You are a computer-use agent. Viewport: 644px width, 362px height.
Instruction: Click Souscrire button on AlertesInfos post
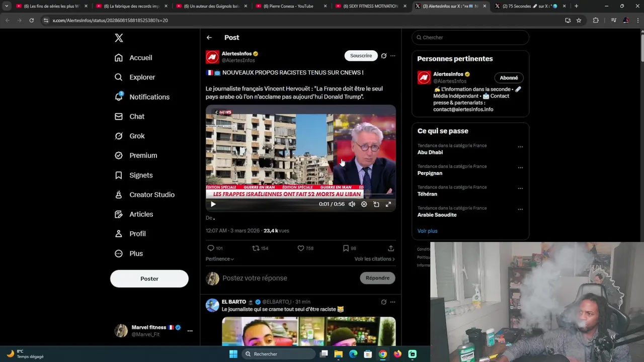tap(361, 56)
